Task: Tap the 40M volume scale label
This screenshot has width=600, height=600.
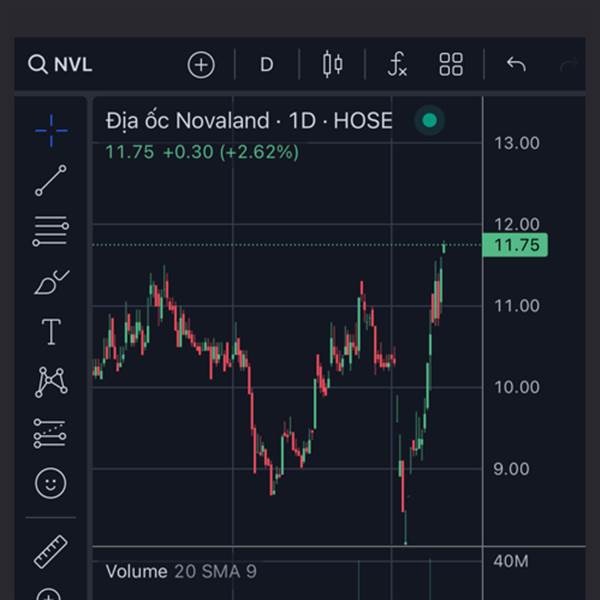Action: pos(511,561)
